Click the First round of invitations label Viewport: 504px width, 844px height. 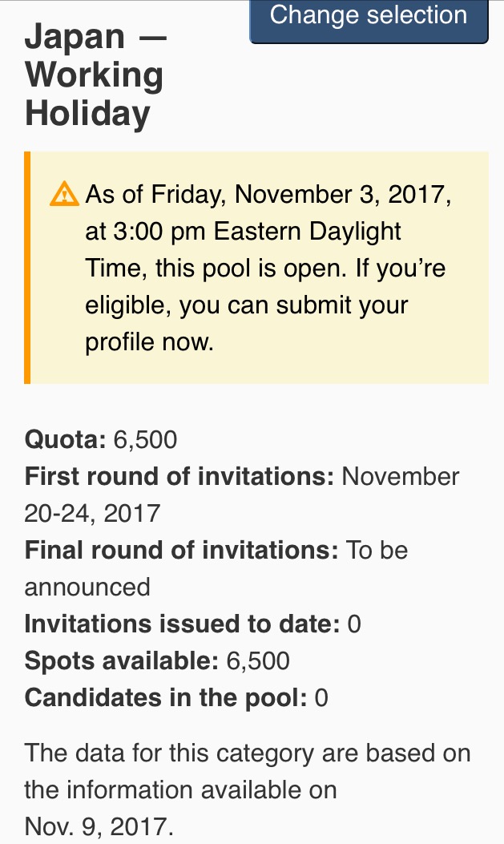point(179,476)
